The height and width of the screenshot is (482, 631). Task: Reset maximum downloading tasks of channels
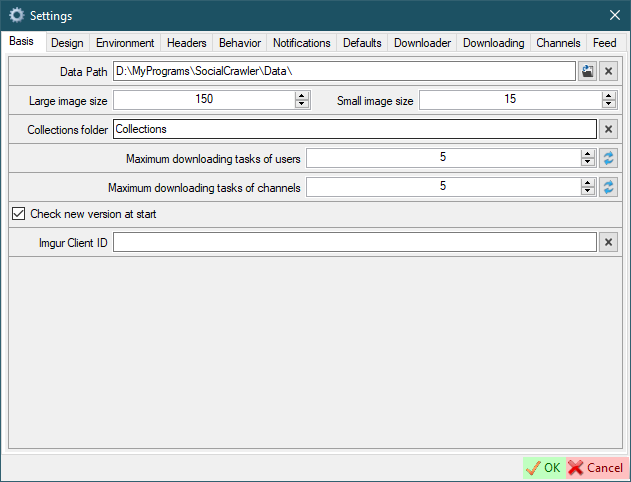click(608, 187)
